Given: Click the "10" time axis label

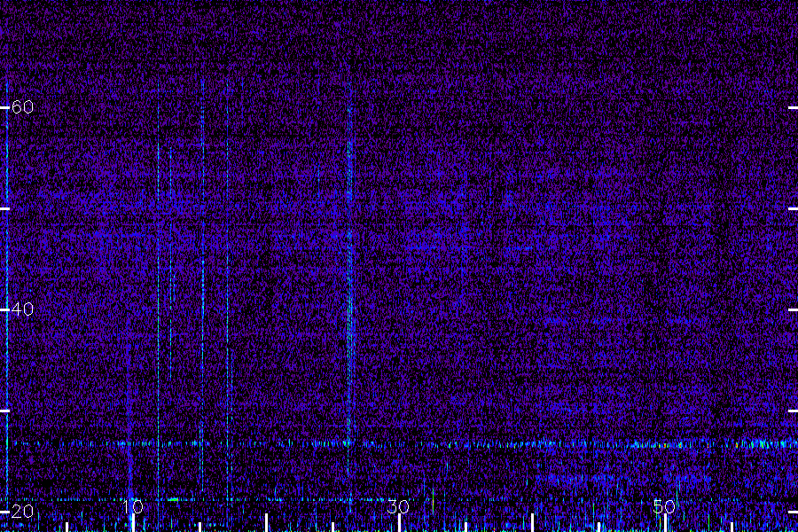Looking at the screenshot, I should point(133,507).
